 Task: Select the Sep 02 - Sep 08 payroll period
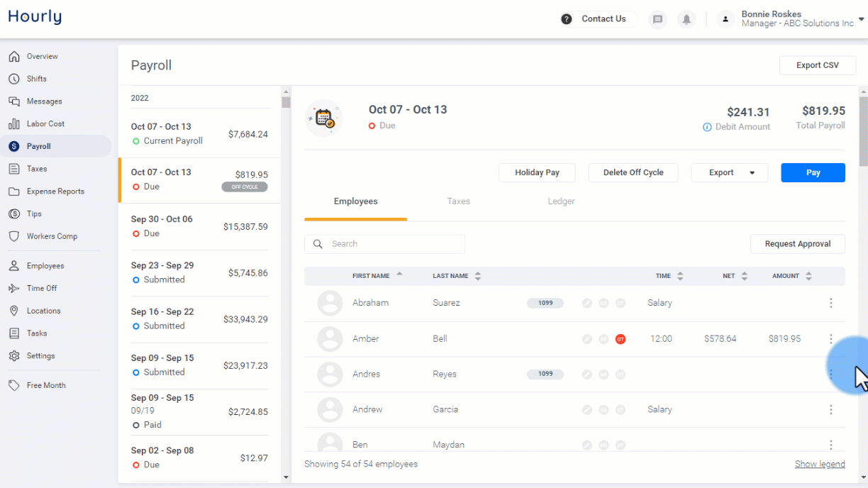click(199, 458)
